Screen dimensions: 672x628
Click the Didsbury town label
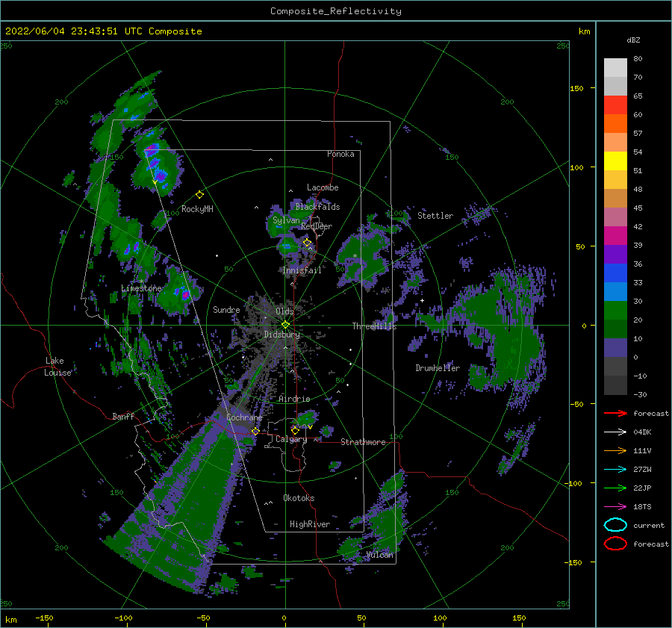[281, 335]
